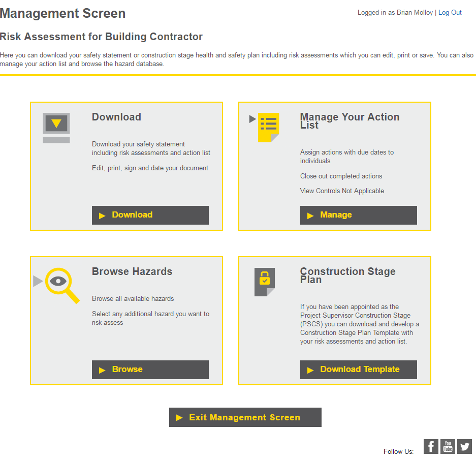This screenshot has height=461, width=476.
Task: Click the yellow triangle inside the Download monitor
Action: tap(56, 124)
